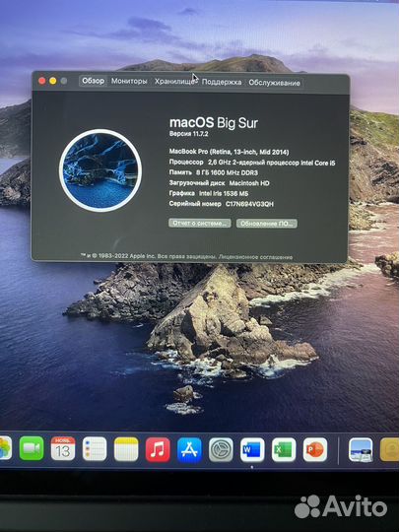399x532 pixels.
Task: Launch Microsoft Excel
Action: (284, 450)
